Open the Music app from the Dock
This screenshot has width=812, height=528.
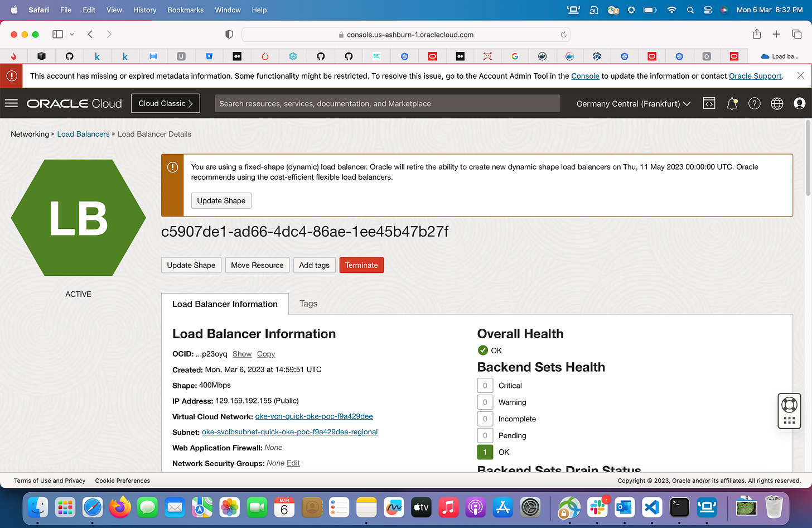tap(448, 507)
